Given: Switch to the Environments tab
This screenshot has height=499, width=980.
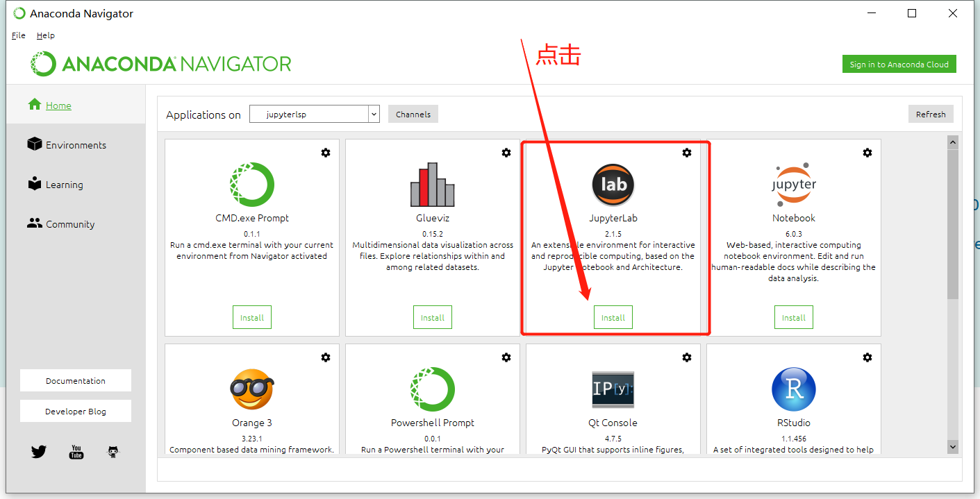Looking at the screenshot, I should point(76,144).
